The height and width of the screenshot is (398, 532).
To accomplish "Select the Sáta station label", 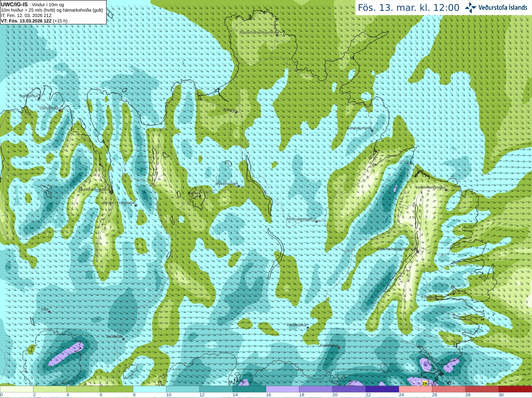I will [x=44, y=309].
